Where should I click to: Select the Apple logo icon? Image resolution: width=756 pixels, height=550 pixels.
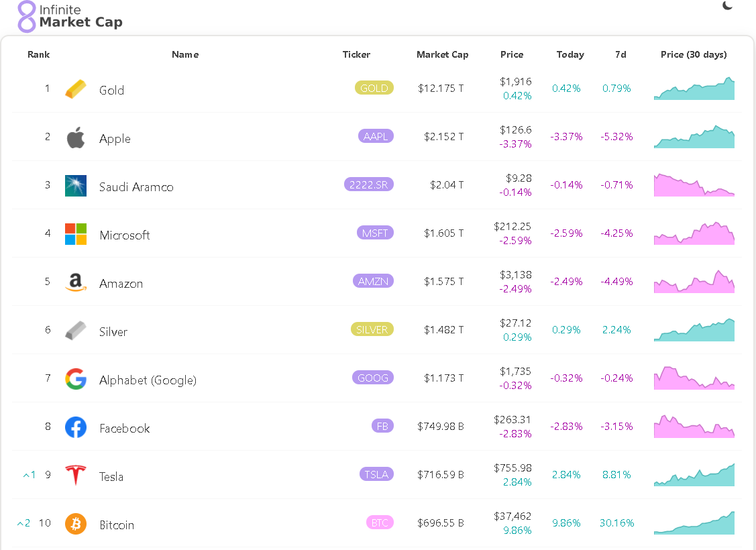pyautogui.click(x=76, y=138)
